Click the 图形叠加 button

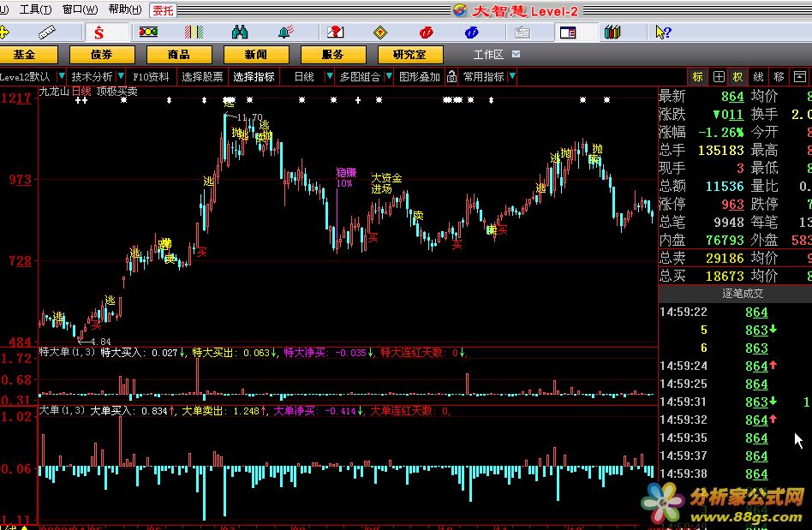tap(420, 76)
